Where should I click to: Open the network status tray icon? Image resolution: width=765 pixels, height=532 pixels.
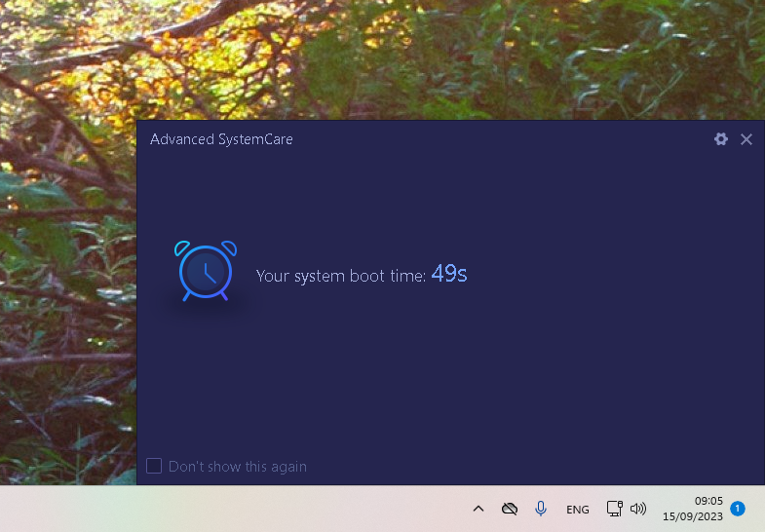[614, 509]
